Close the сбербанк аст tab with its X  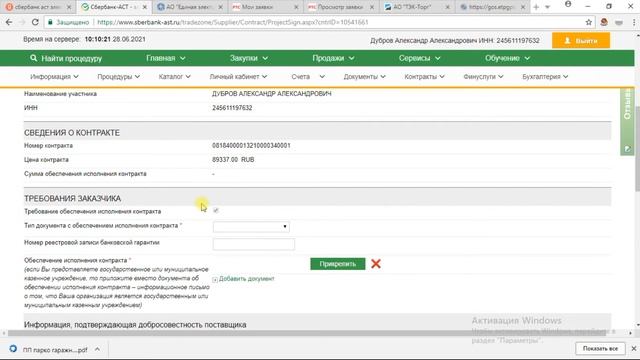tap(69, 7)
